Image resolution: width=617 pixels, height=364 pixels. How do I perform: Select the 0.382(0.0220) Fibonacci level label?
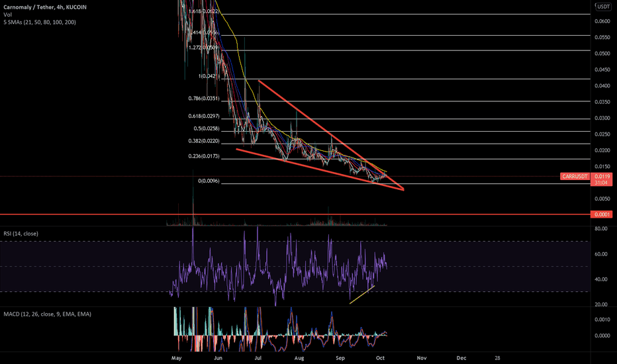(204, 141)
